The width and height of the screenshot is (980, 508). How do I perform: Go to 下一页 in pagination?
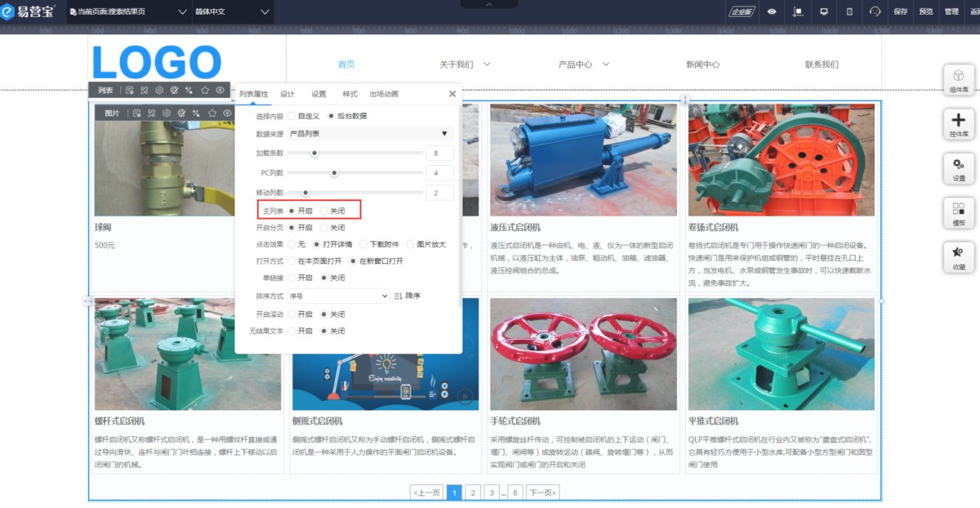click(542, 492)
